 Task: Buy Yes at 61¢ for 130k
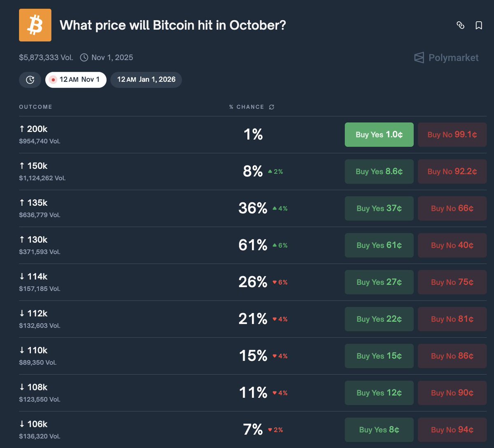(x=379, y=245)
